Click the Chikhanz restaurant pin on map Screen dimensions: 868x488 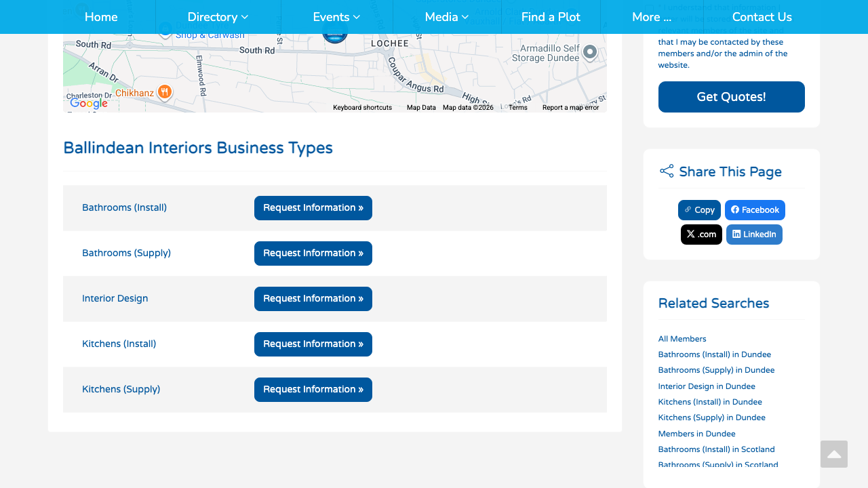(164, 92)
